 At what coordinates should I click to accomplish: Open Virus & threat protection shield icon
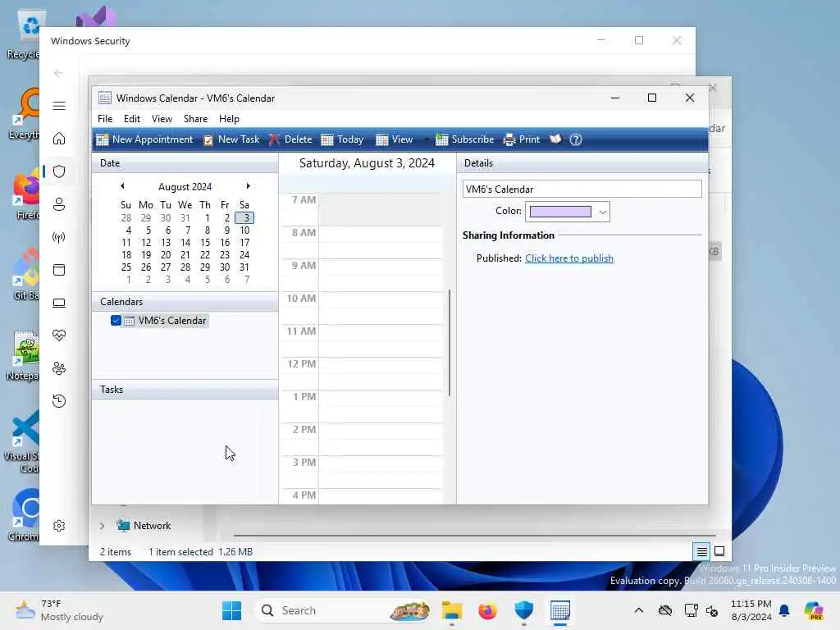point(59,171)
